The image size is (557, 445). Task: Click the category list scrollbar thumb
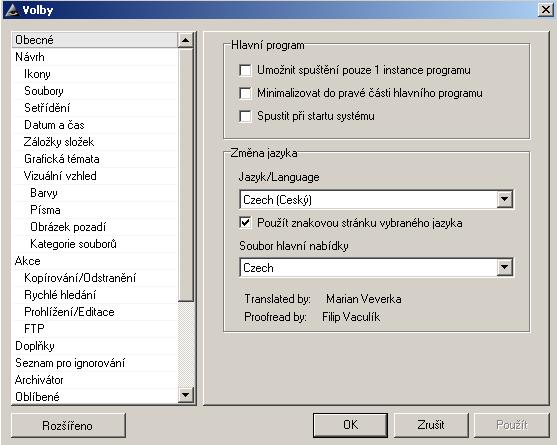(x=185, y=175)
